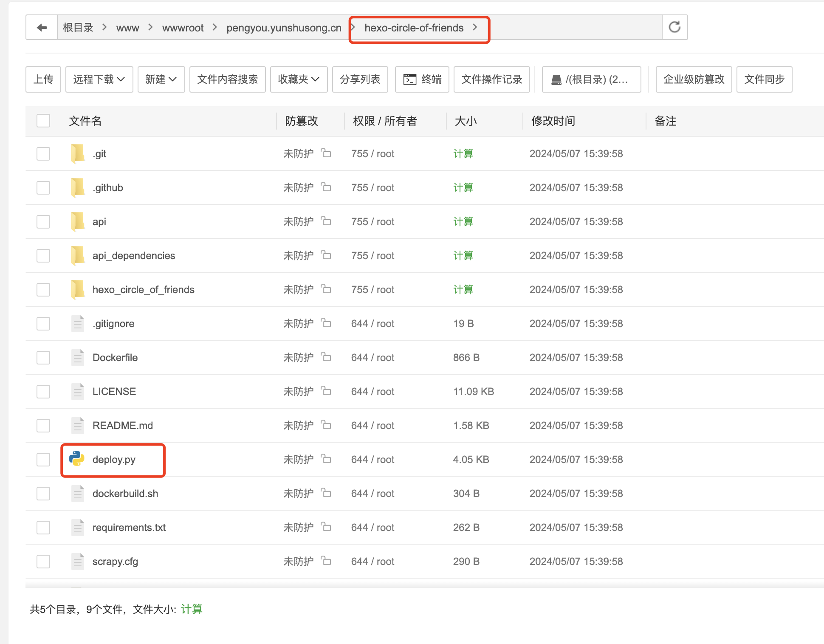Click 计算 size for hexo_circle_of_friends folder
Screen dimensions: 824x644
click(x=463, y=289)
